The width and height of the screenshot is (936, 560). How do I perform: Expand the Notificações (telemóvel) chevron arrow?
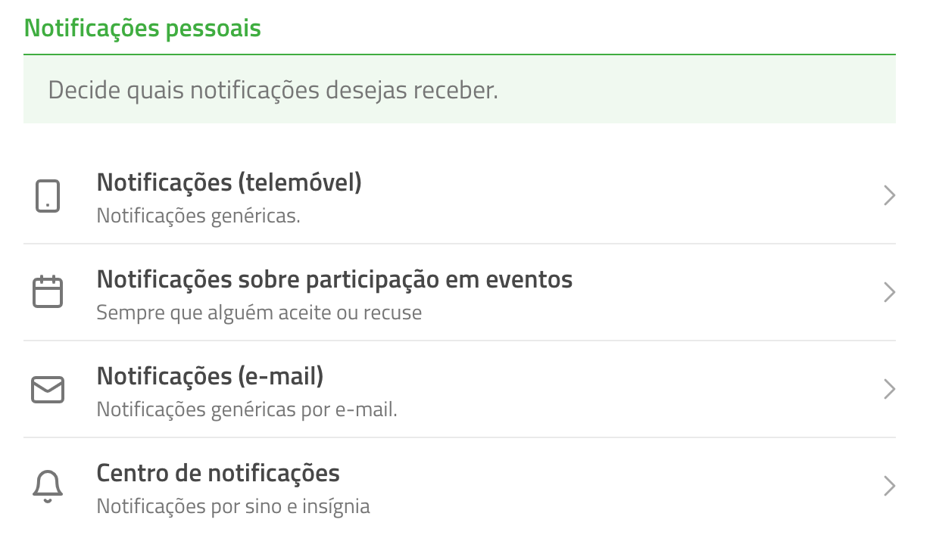click(890, 196)
